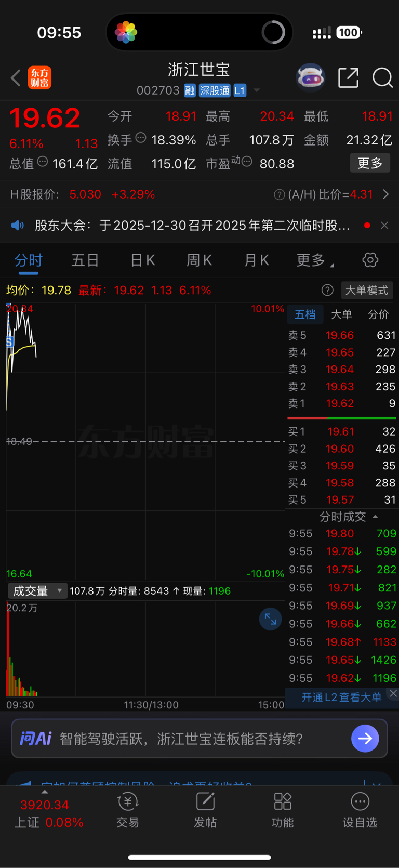
Task: Dismiss the announcement with the X icon
Action: [384, 225]
